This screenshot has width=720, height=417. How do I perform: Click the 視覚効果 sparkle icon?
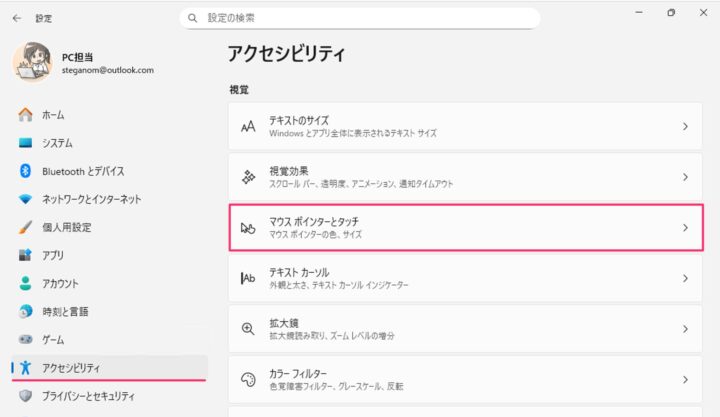[249, 177]
